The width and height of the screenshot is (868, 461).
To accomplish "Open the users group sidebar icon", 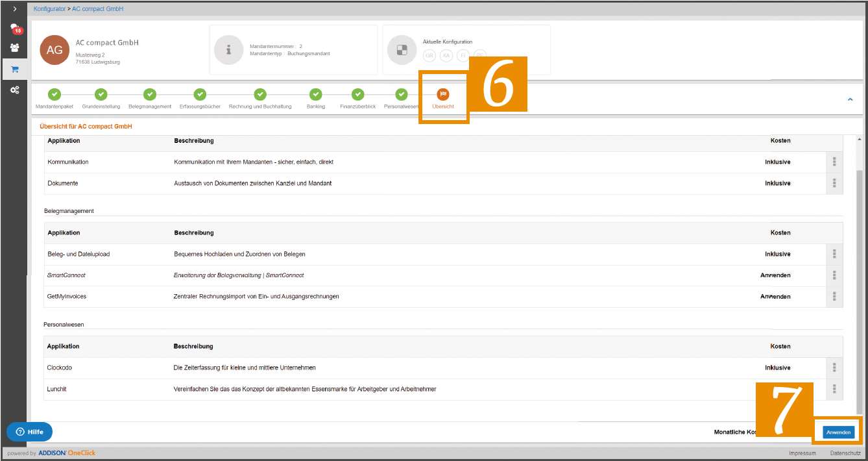I will [x=14, y=47].
